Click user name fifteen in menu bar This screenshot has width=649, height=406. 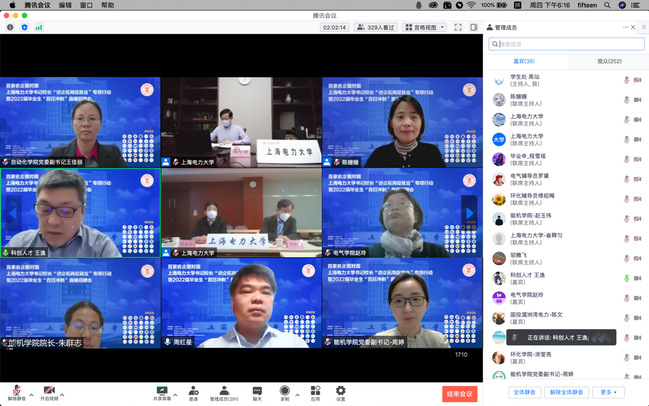587,5
